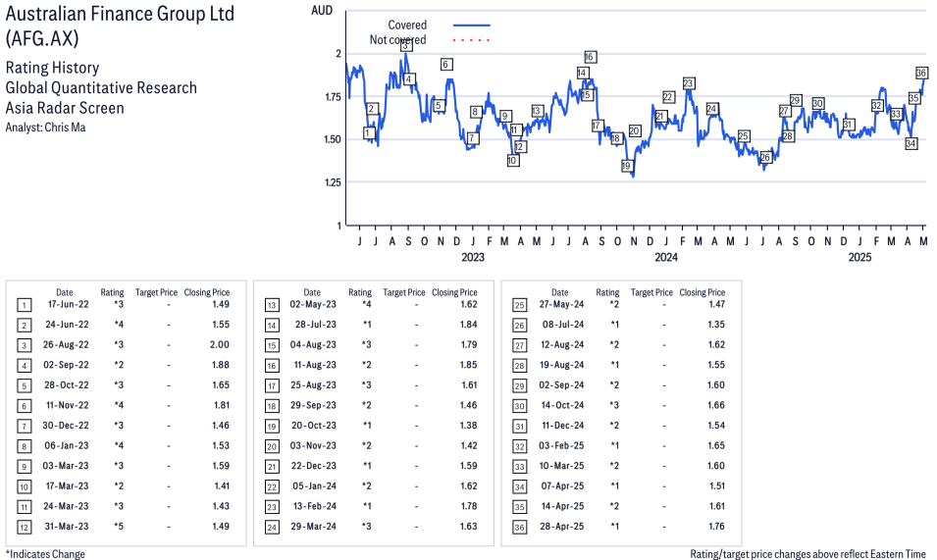
Task: Click the 26-Aug-22 date cell
Action: [66, 345]
